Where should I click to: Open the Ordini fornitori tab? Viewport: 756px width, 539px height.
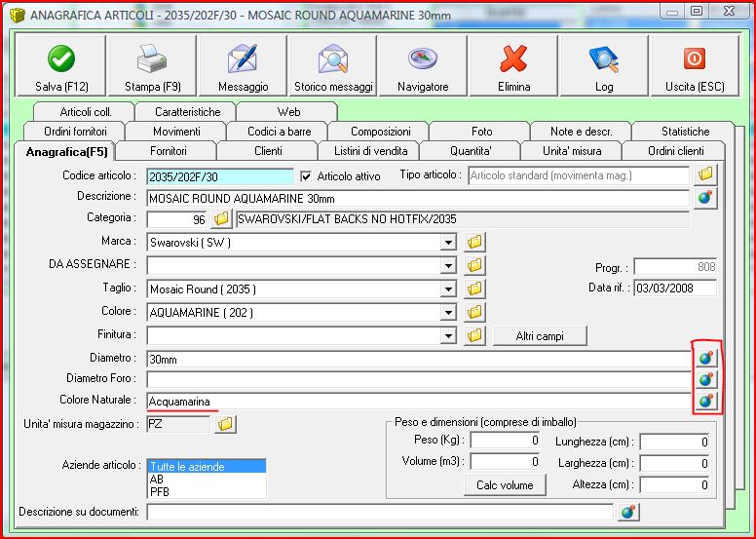click(x=75, y=132)
